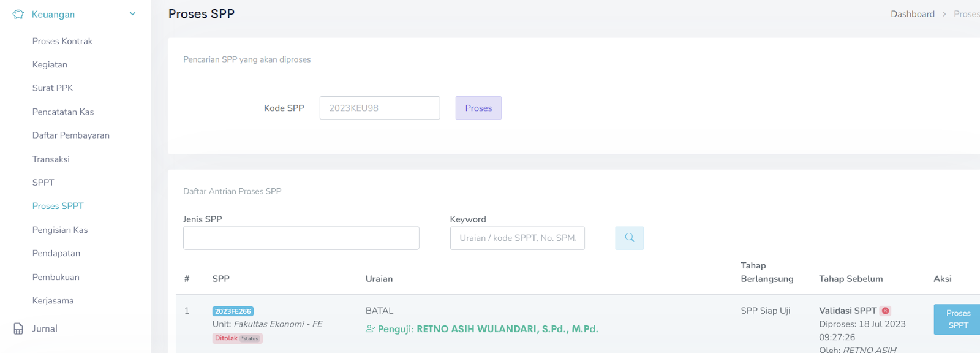Click the magnifier search button
Viewport: 980px width, 353px height.
click(x=629, y=238)
